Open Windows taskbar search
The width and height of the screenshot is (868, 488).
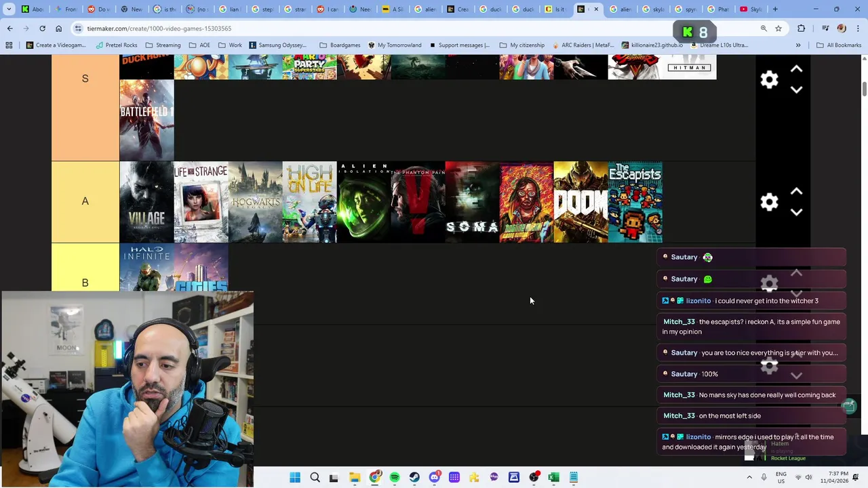coord(315,478)
